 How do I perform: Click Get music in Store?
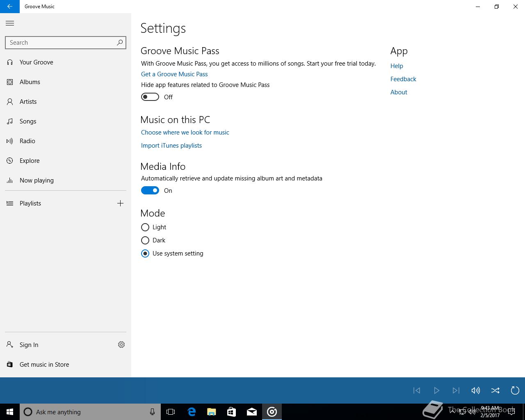click(x=66, y=365)
